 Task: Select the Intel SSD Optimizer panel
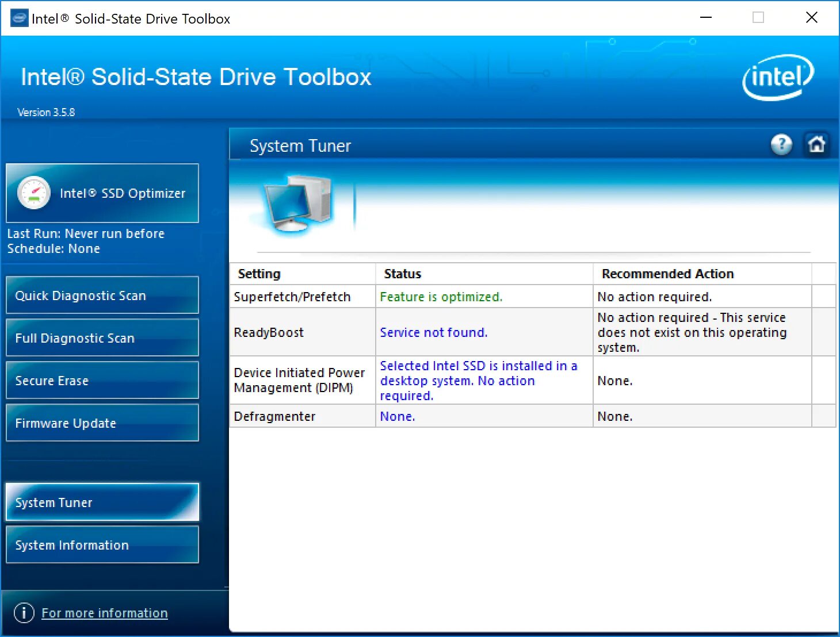(102, 193)
